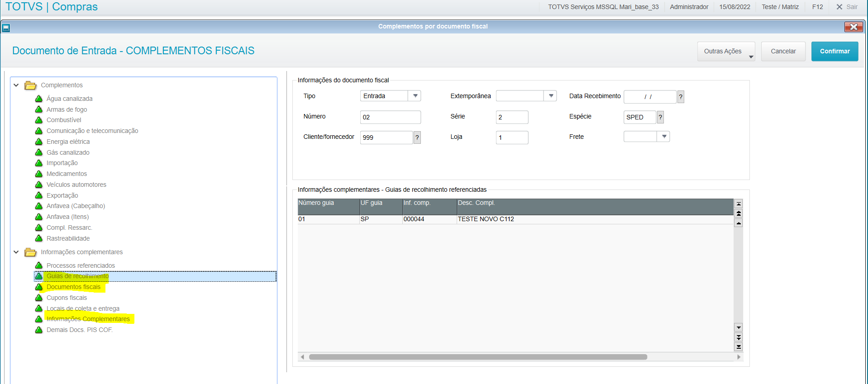
Task: Click the green icon beside Veículos automotores
Action: pyautogui.click(x=39, y=185)
